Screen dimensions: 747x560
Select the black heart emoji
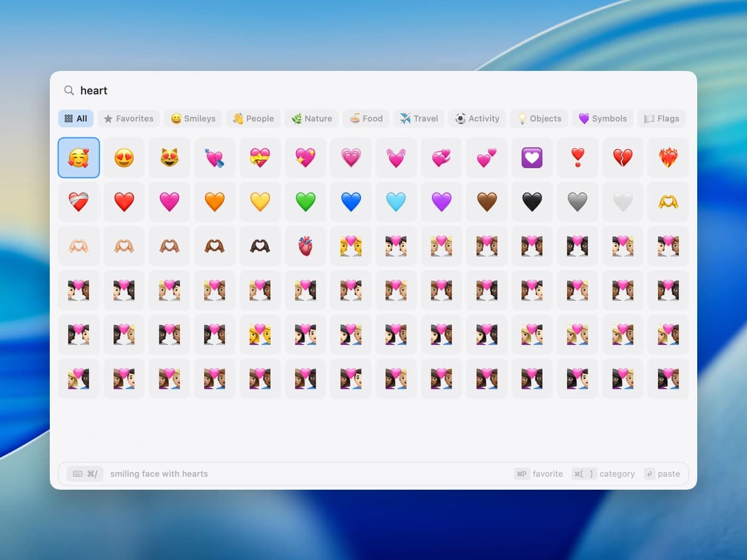coord(532,202)
